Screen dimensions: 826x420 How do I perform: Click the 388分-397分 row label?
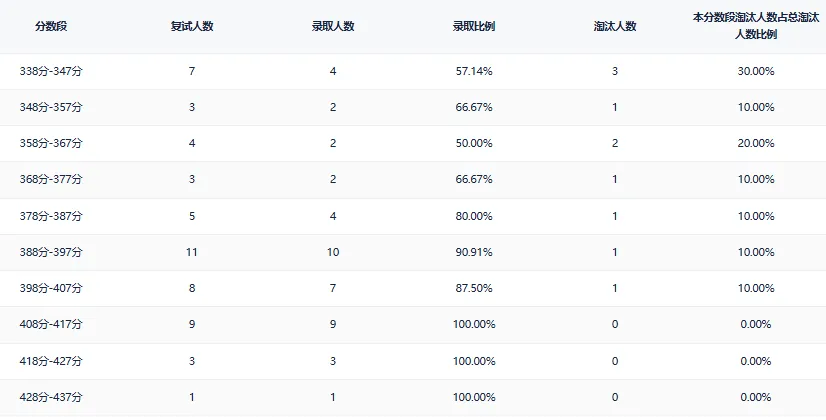(x=51, y=252)
